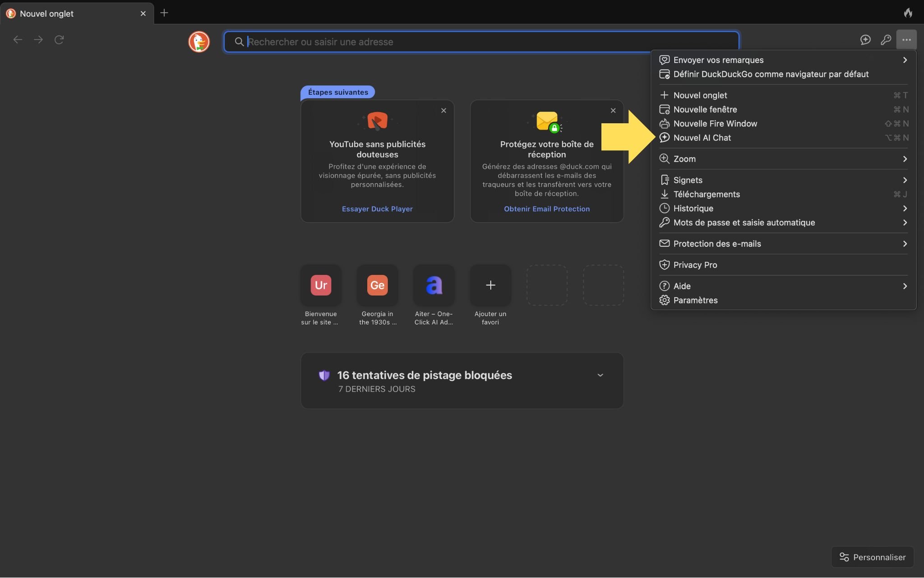
Task: Click the Fire button in the tab bar
Action: 908,13
